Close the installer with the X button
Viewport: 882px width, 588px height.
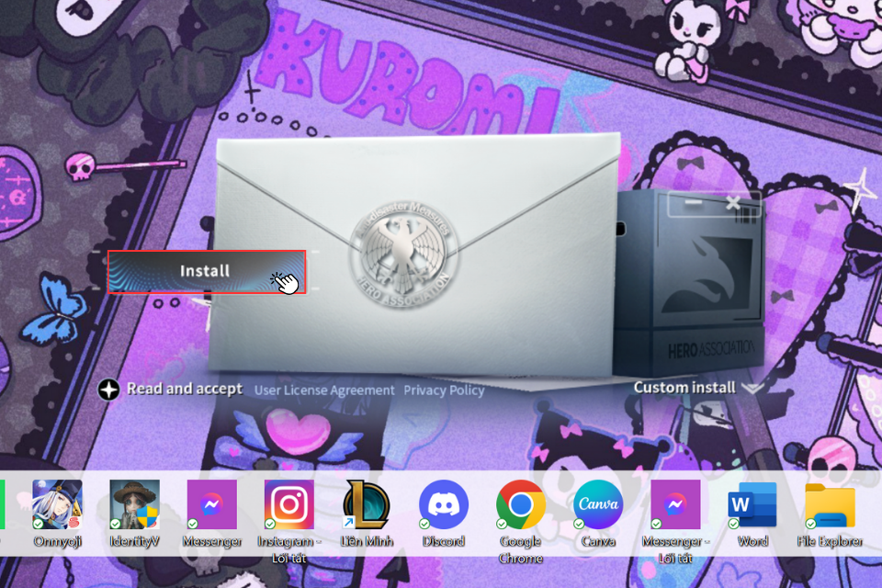point(732,202)
